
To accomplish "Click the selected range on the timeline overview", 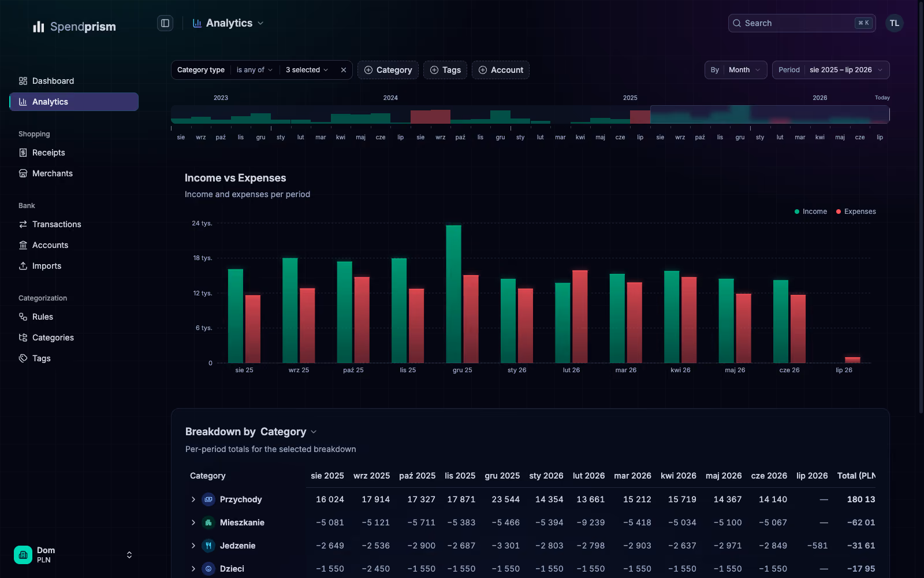I will 770,114.
